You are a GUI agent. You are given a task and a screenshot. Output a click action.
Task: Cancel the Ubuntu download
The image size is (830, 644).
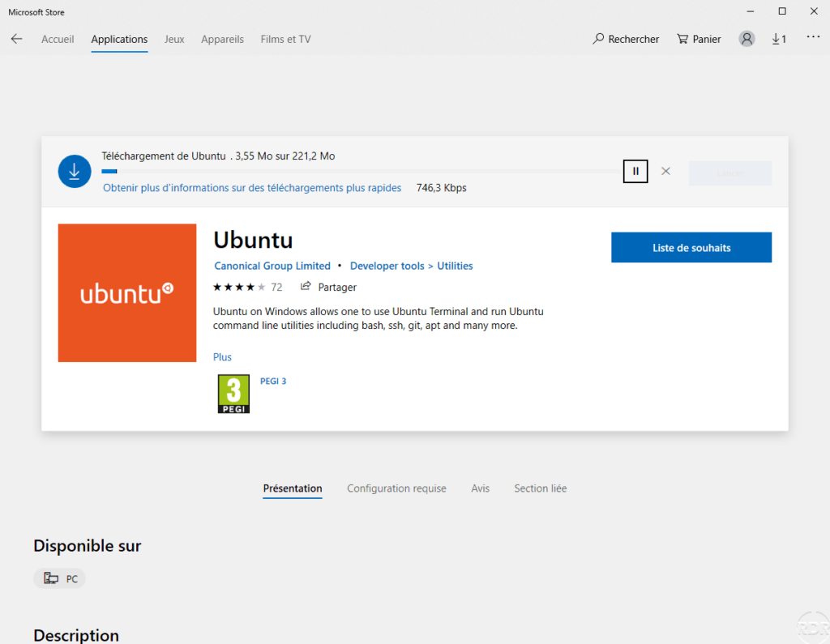[665, 171]
